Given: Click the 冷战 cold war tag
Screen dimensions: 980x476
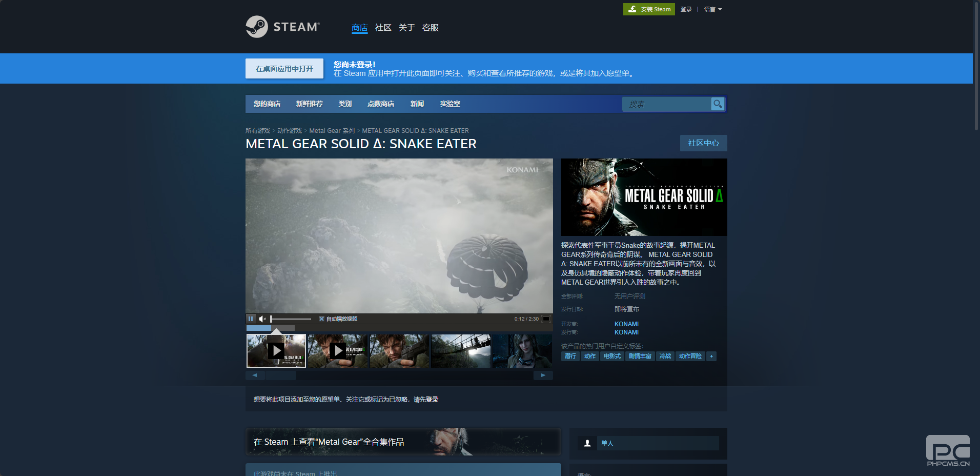Looking at the screenshot, I should tap(665, 356).
